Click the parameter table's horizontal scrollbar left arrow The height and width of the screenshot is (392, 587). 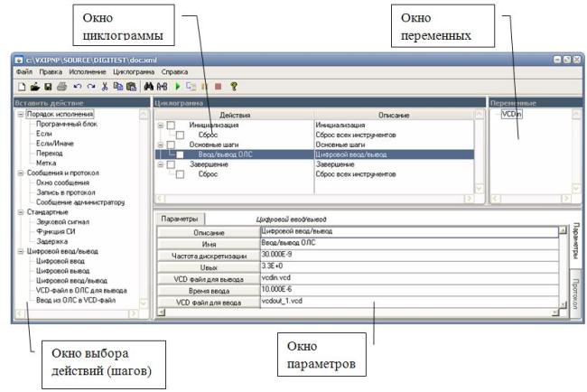coord(162,312)
